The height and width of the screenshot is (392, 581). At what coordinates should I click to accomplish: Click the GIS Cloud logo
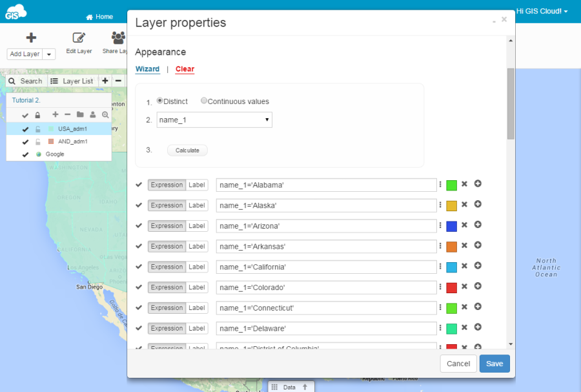tap(15, 12)
